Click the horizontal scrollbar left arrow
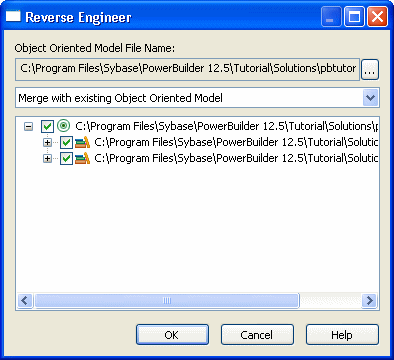This screenshot has width=394, height=360. [x=25, y=300]
